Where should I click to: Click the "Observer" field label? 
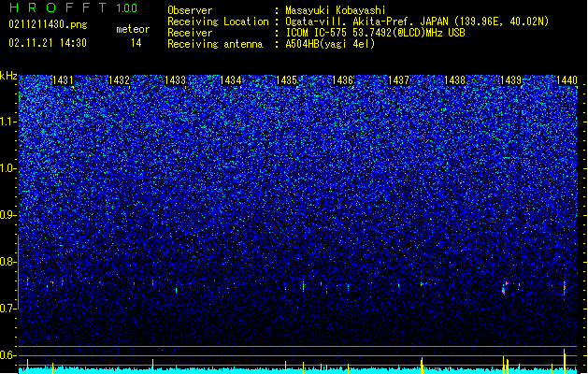[x=190, y=10]
